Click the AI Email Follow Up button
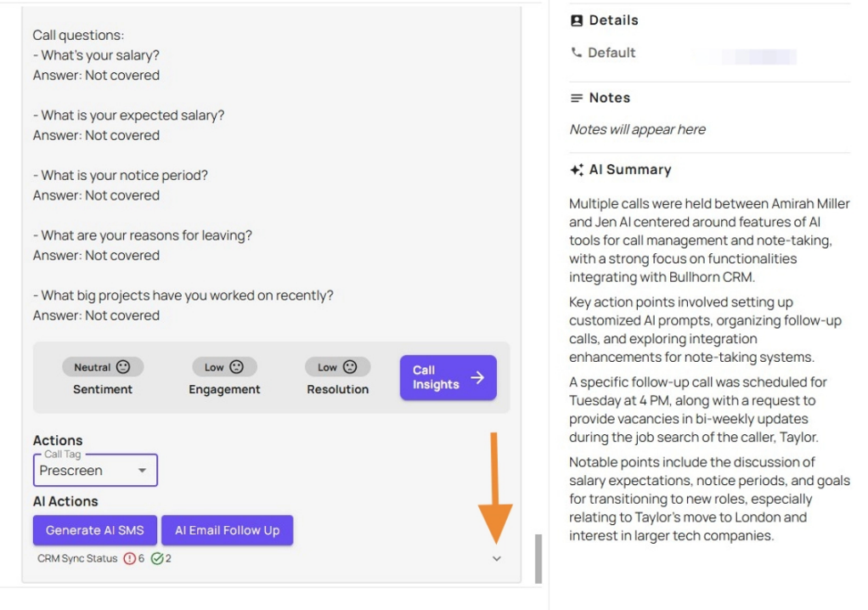Image resolution: width=868 pixels, height=610 pixels. [x=227, y=530]
